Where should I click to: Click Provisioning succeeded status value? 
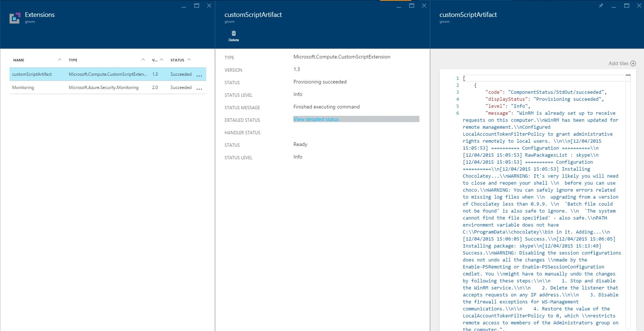coord(320,82)
